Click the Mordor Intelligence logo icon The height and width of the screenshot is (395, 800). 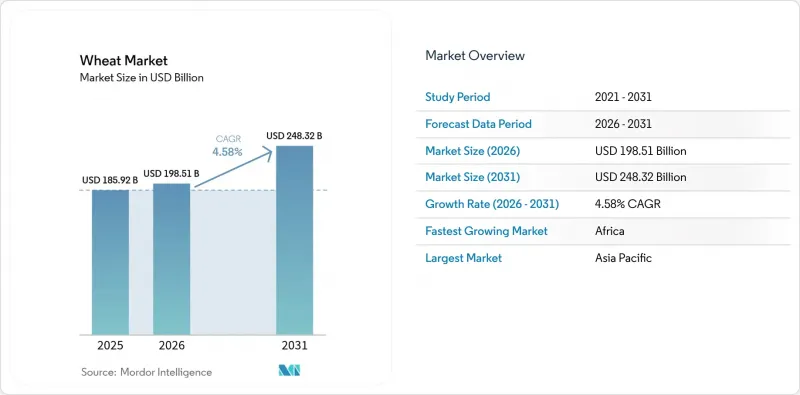click(289, 371)
